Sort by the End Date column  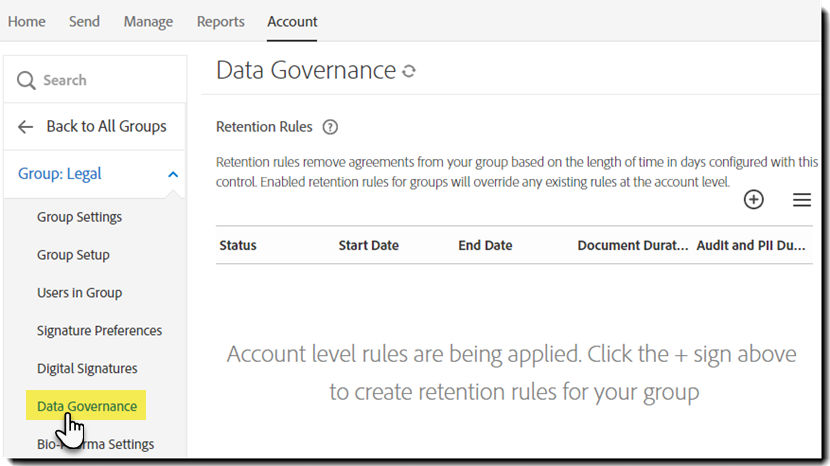tap(485, 245)
